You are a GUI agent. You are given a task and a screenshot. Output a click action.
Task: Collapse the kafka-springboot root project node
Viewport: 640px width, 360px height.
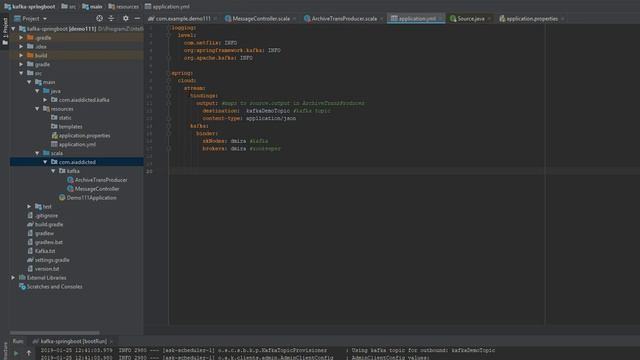click(x=13, y=29)
